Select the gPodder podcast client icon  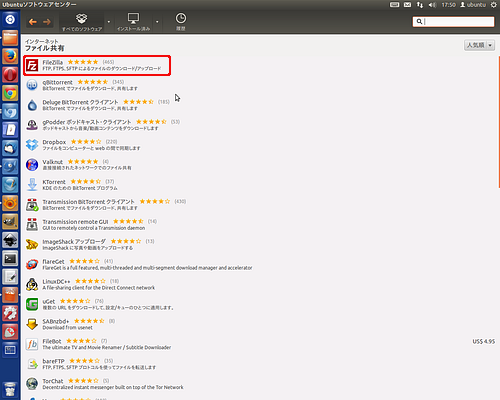(32, 125)
